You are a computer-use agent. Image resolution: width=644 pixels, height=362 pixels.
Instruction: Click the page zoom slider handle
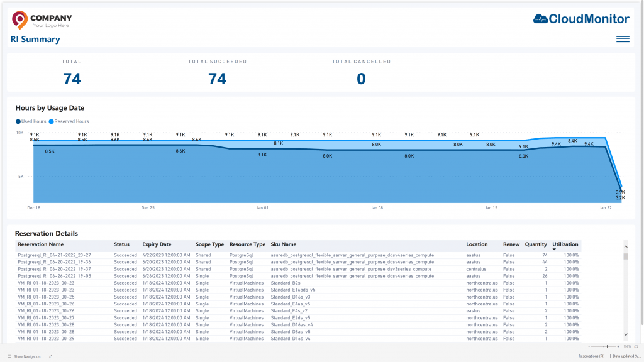pyautogui.click(x=608, y=346)
